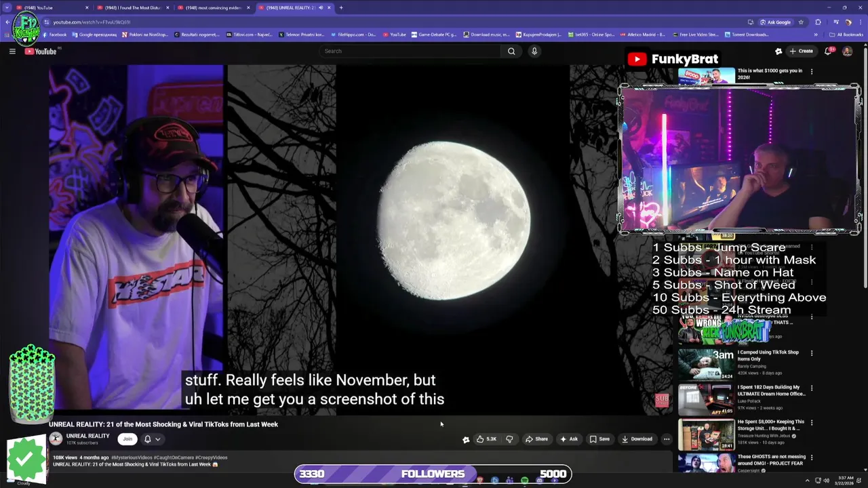868x488 pixels.
Task: Click the Share button
Action: [537, 439]
